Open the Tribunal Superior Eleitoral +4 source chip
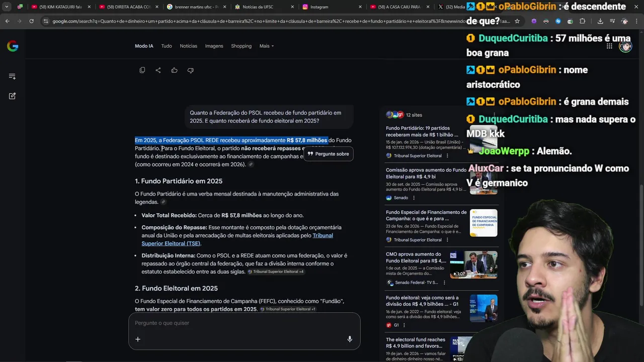 click(276, 271)
